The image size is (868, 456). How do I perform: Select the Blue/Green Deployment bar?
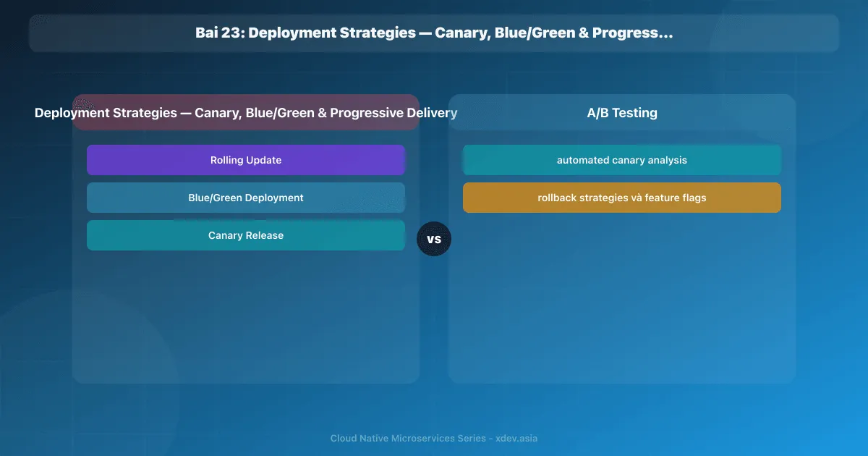click(x=246, y=198)
